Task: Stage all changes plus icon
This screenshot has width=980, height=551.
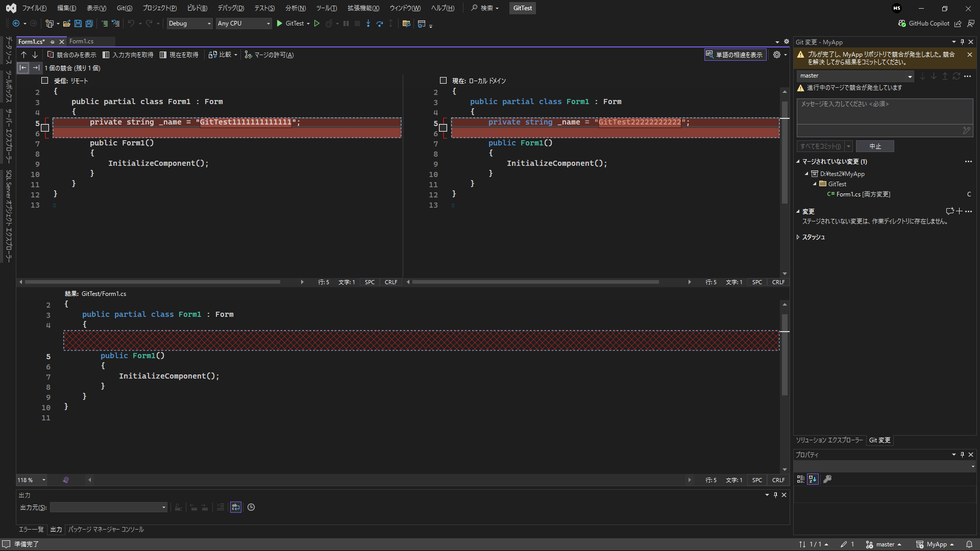Action: [959, 211]
